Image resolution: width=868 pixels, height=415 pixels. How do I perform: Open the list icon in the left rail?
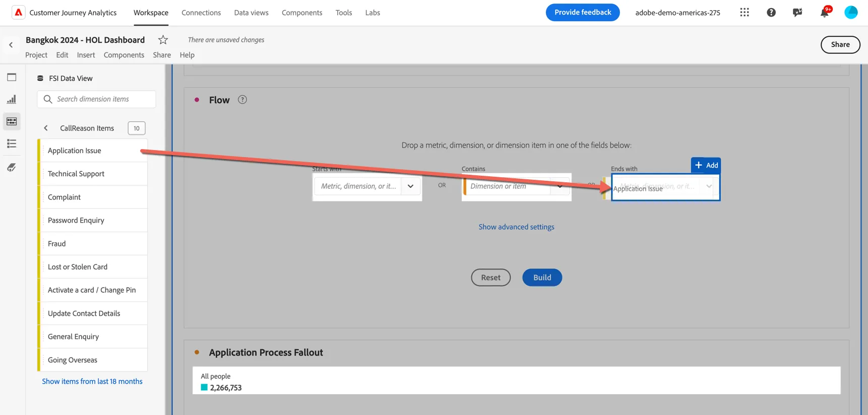(x=12, y=144)
